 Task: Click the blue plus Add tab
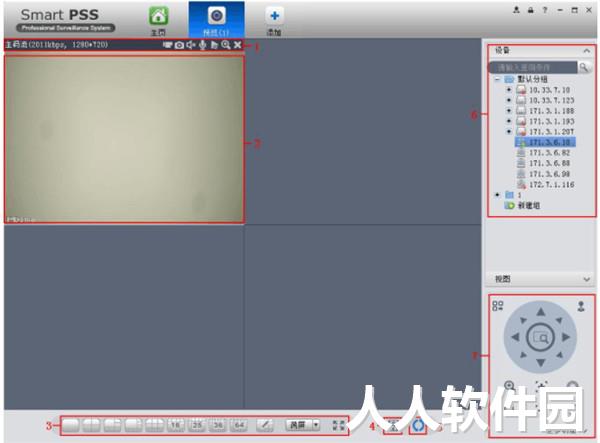click(274, 20)
